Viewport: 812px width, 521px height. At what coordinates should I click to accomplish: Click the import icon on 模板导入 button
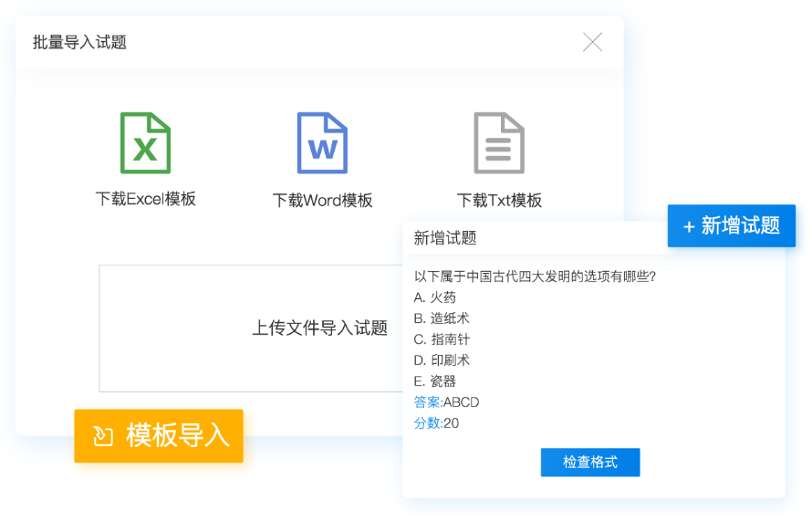(x=103, y=436)
